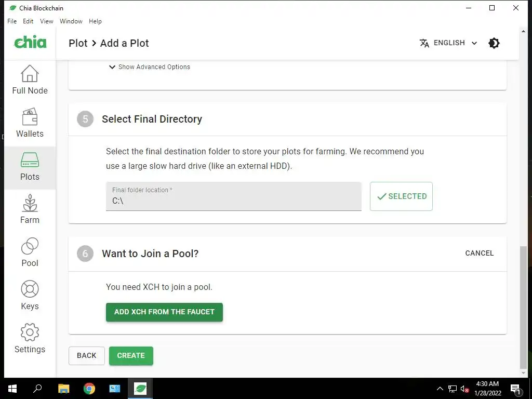Open Chrome from the taskbar
532x399 pixels.
tap(89, 389)
